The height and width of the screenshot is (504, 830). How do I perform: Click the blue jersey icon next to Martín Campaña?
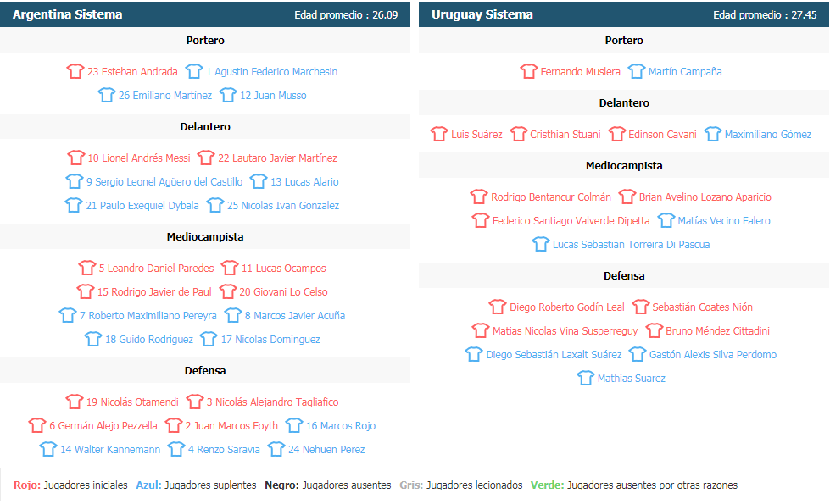coord(637,72)
